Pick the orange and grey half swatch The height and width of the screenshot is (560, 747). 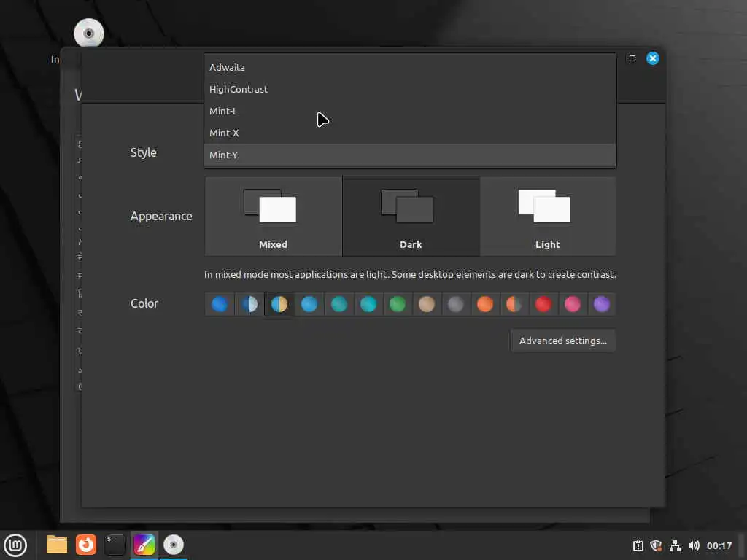click(514, 304)
